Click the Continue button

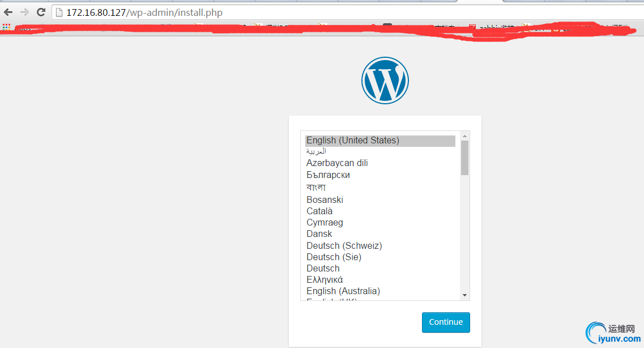[x=446, y=322]
